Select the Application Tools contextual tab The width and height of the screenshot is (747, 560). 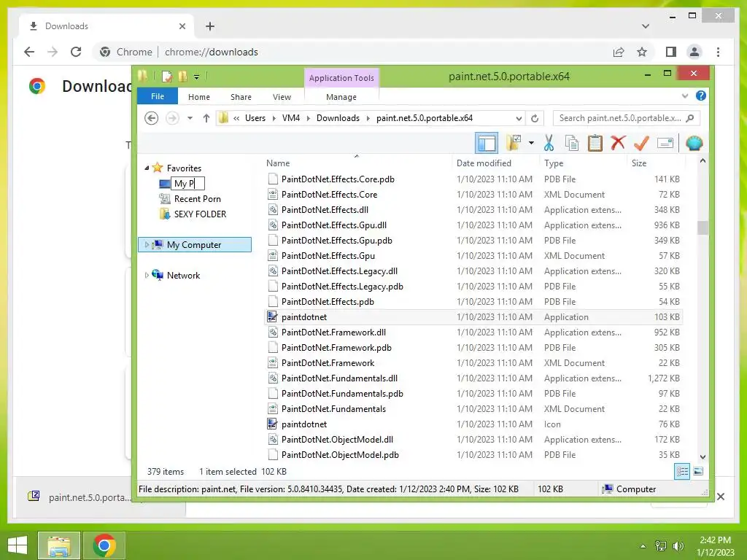pos(341,77)
